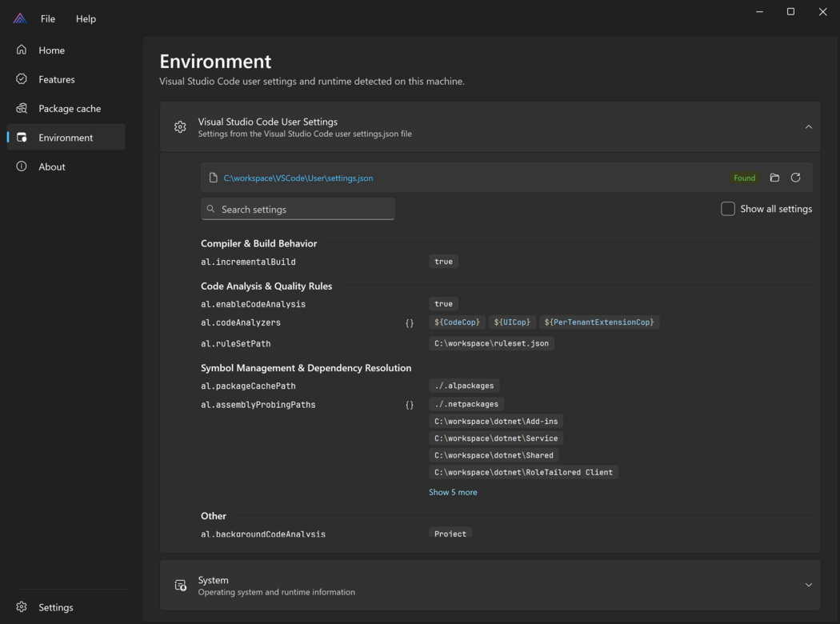Click the C:\workspace\dotnet\Service path
Screen dimensions: 840x624
(496, 438)
